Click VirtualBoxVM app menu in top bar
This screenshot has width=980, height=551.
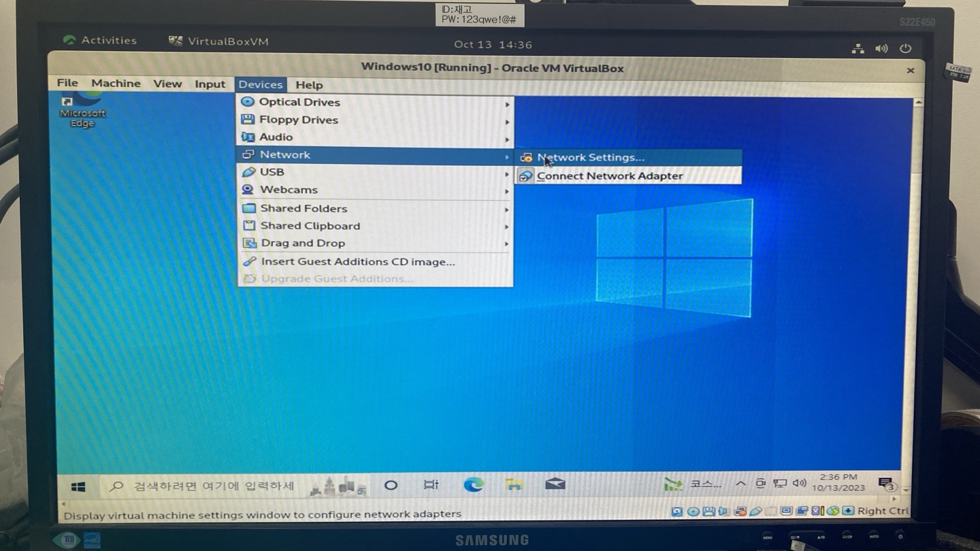(219, 41)
